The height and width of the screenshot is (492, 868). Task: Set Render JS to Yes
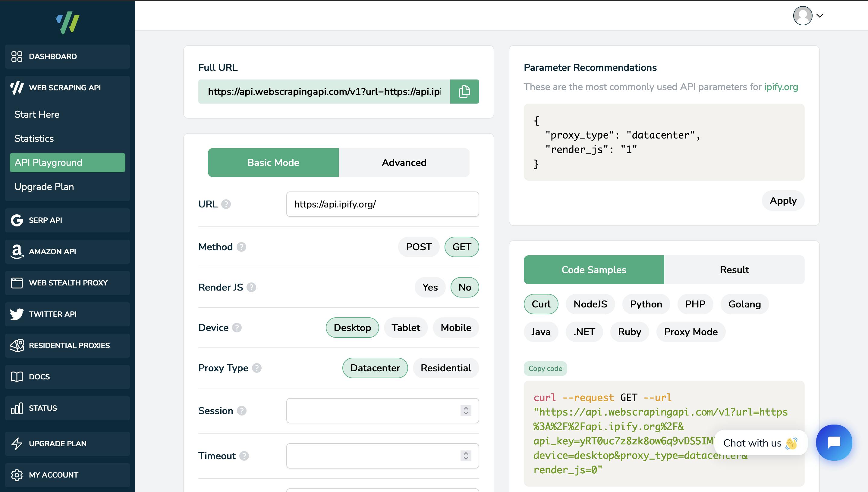[430, 287]
